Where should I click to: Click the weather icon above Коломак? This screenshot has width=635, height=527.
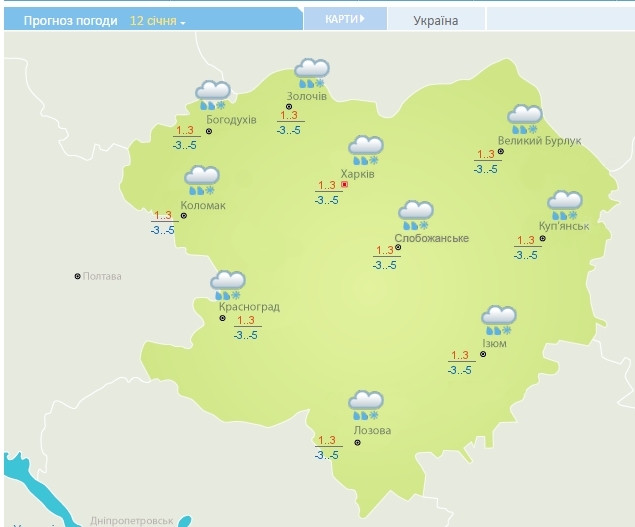click(x=201, y=181)
